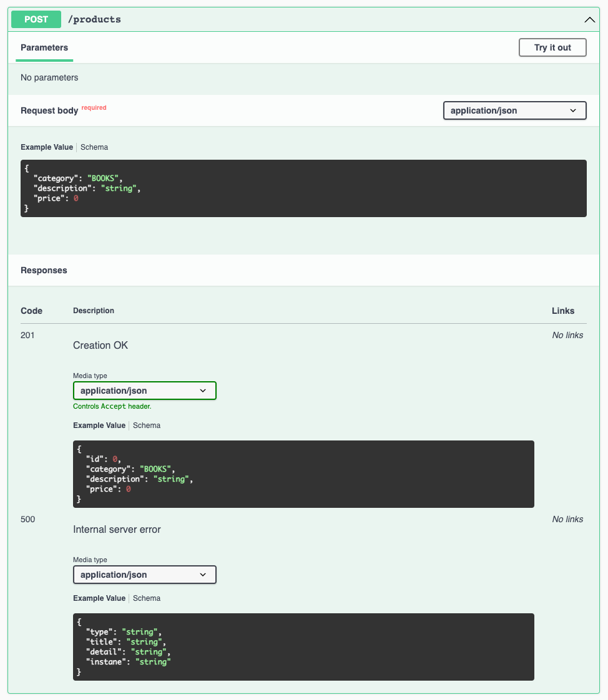Click the 201 response code
The width and height of the screenshot is (608, 700).
click(x=27, y=335)
